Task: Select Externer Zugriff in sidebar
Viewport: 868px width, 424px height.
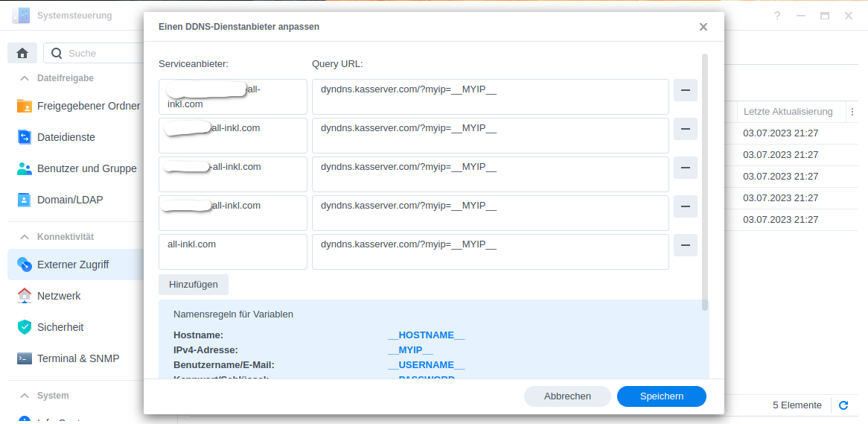Action: pyautogui.click(x=75, y=265)
